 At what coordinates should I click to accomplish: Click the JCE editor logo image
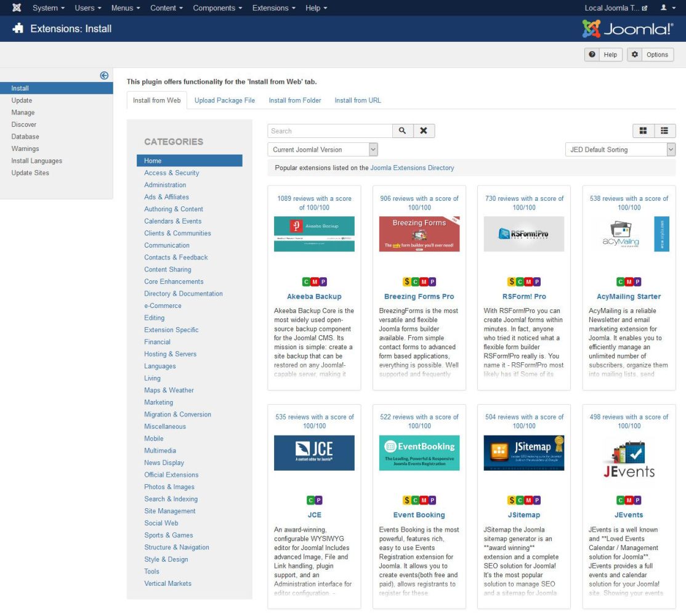(314, 453)
